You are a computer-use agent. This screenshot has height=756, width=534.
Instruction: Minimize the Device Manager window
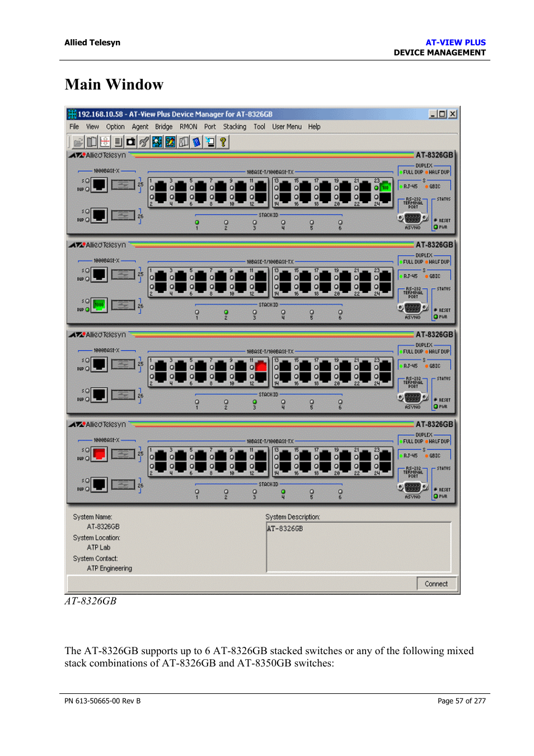pos(433,114)
